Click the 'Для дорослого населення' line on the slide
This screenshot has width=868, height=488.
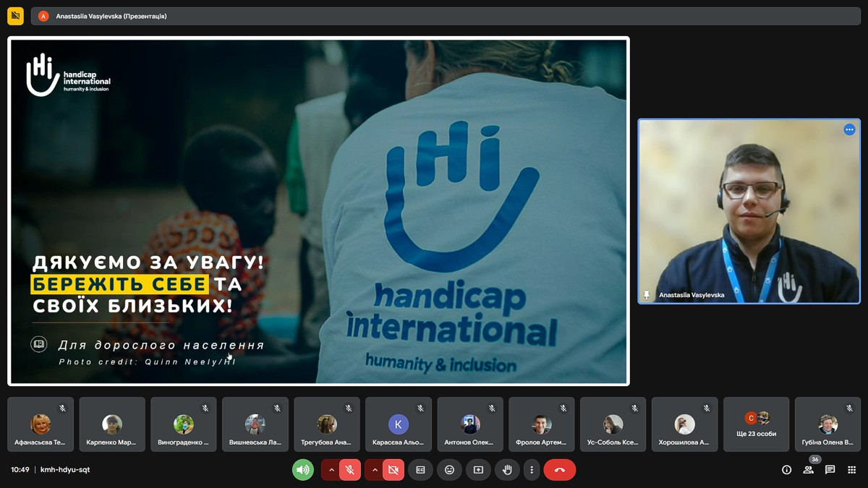(161, 346)
